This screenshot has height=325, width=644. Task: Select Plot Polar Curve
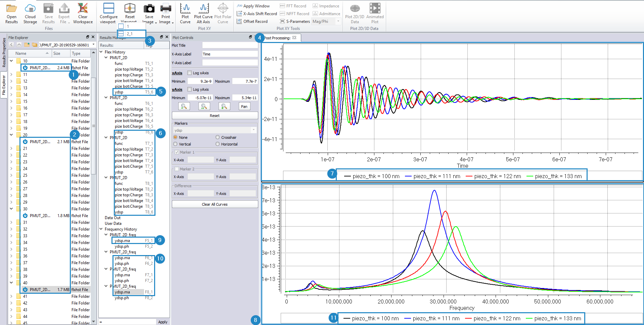click(x=223, y=13)
